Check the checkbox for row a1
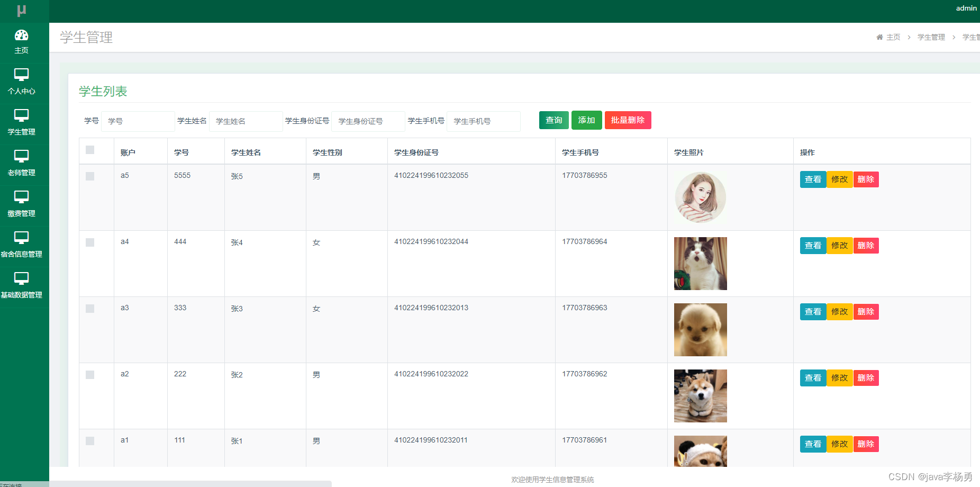This screenshot has width=980, height=487. pos(90,441)
